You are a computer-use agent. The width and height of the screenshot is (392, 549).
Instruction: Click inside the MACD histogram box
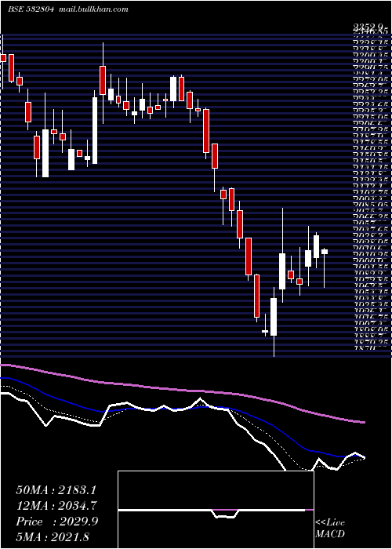point(216,510)
